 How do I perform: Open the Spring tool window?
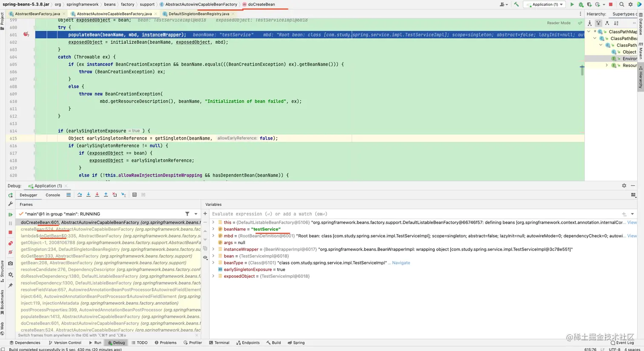coord(296,342)
